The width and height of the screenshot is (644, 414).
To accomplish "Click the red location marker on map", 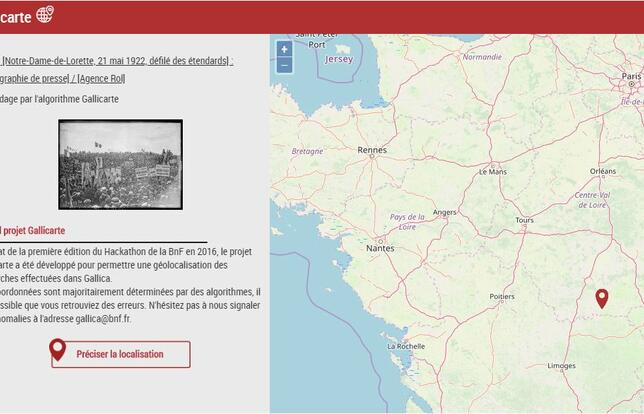I will [x=601, y=298].
